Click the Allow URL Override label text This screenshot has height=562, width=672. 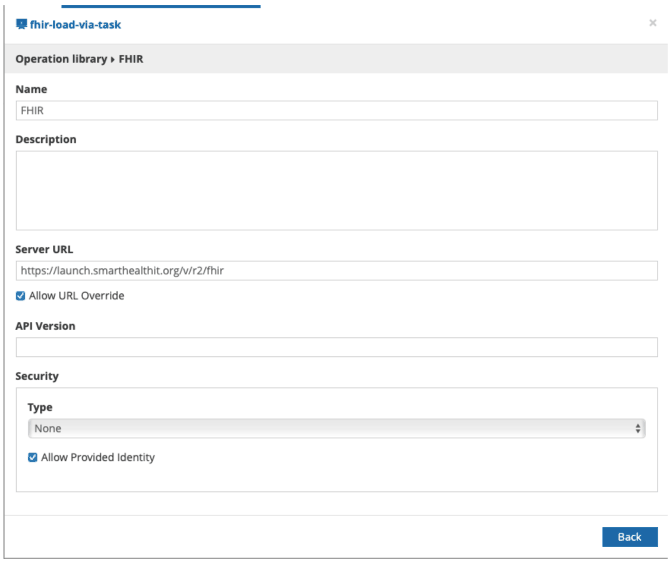click(77, 296)
